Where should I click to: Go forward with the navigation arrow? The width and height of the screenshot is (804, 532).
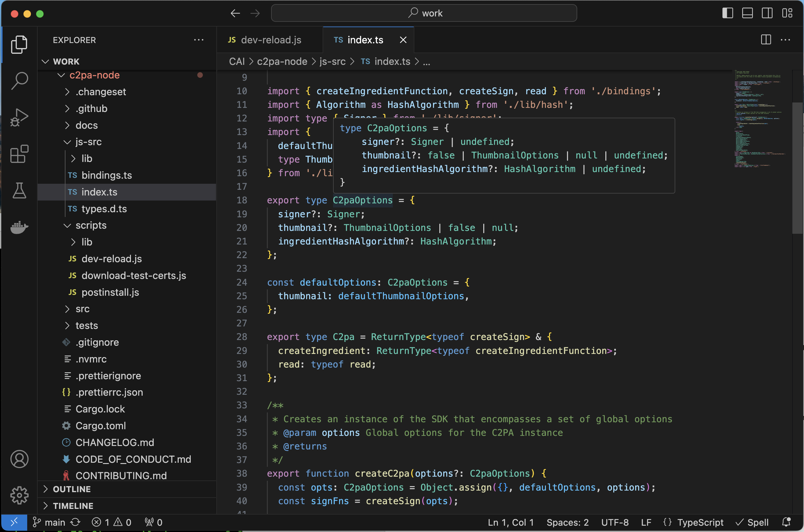point(255,13)
